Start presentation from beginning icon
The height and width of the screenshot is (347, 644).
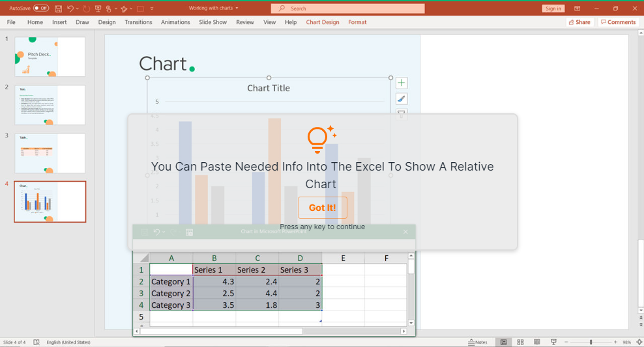(x=98, y=8)
